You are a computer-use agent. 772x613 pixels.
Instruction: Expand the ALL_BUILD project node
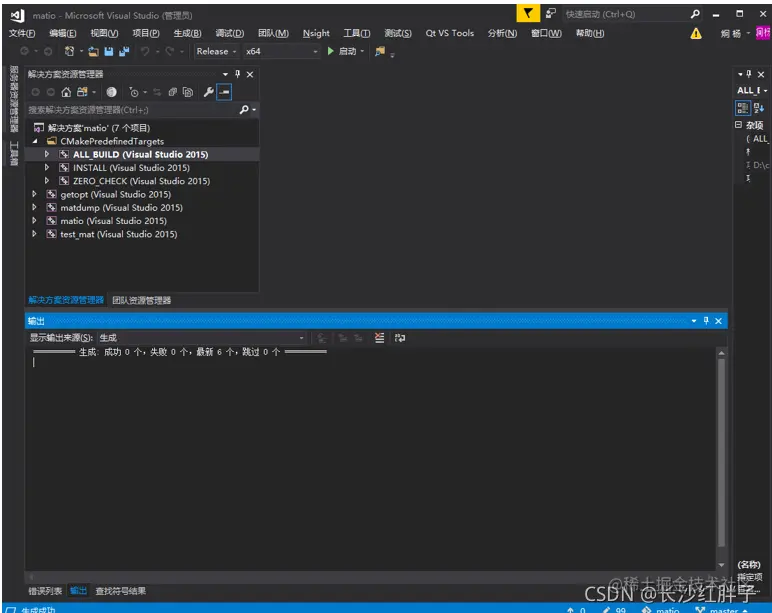coord(47,155)
